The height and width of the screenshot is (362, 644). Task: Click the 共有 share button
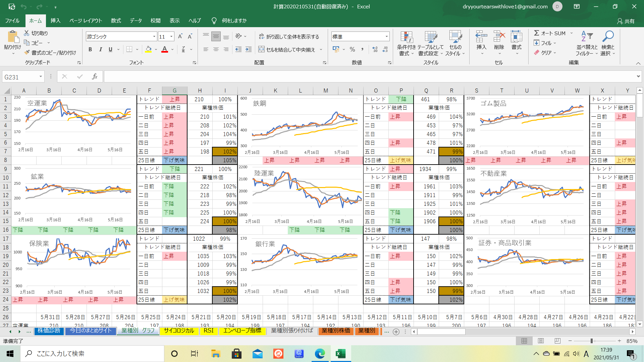626,21
